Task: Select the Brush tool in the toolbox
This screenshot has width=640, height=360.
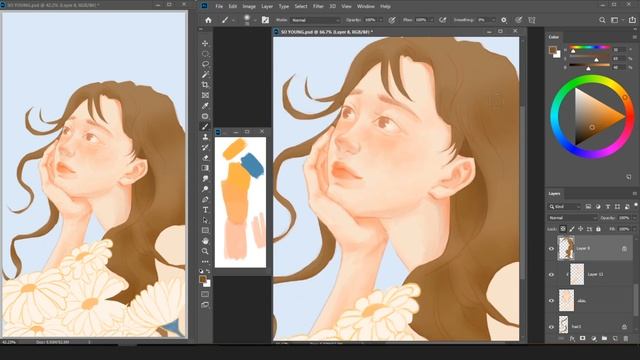Action: (x=205, y=127)
